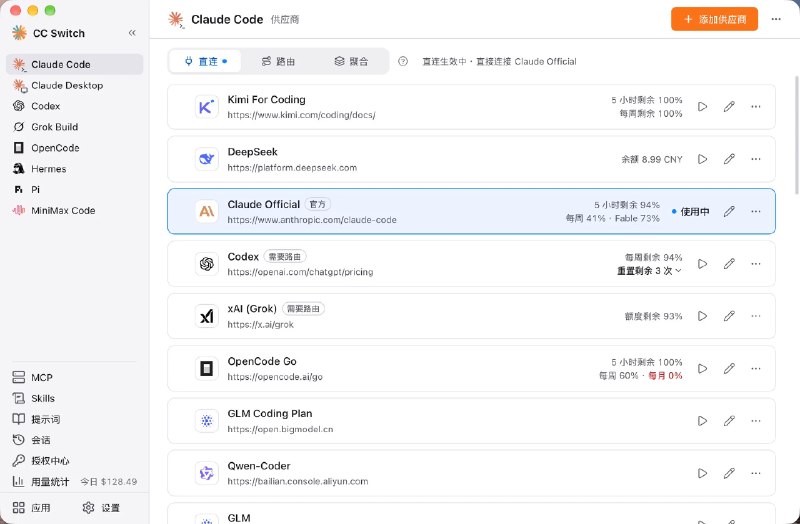The image size is (800, 524).
Task: Collapse the sidebar with double chevron
Action: tap(132, 33)
